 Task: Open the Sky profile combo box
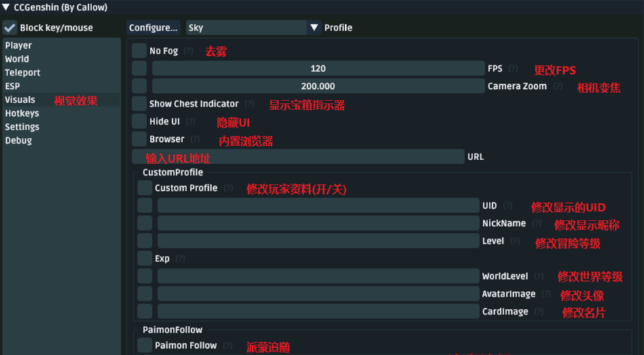coord(246,28)
